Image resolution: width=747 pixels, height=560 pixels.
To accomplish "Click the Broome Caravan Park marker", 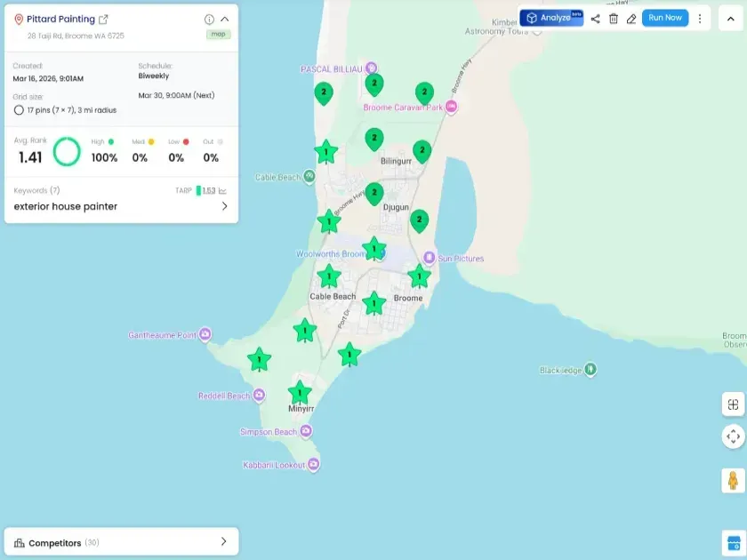I will point(451,106).
